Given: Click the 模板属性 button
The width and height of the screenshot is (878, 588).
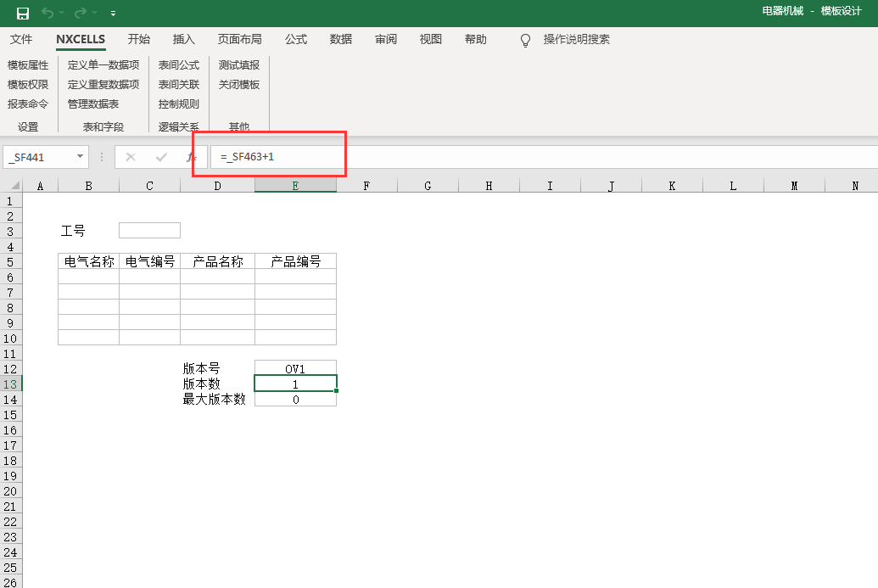Looking at the screenshot, I should tap(28, 64).
